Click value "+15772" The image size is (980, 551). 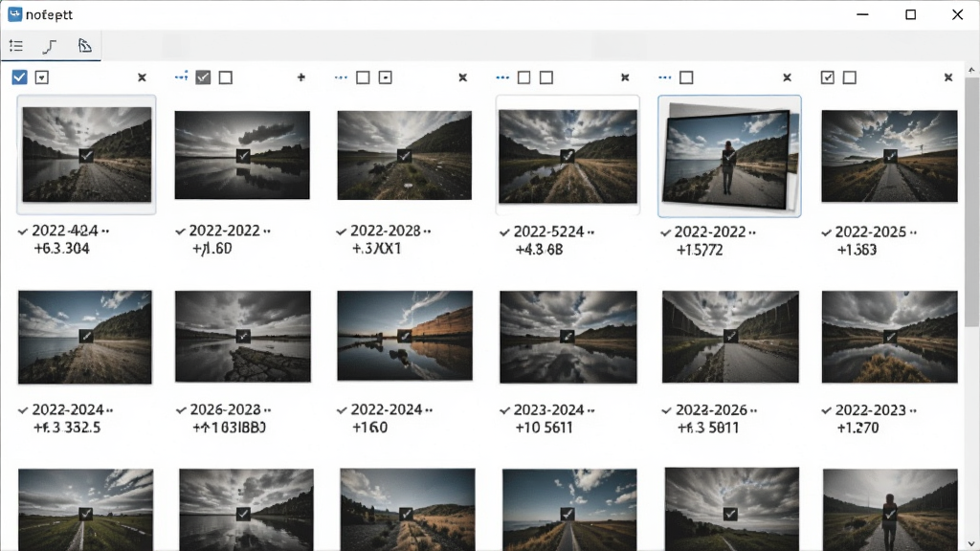(700, 250)
